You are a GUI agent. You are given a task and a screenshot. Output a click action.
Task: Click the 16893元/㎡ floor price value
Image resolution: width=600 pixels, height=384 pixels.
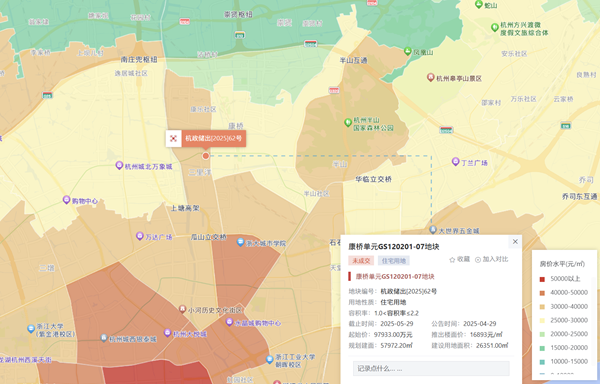pos(486,335)
